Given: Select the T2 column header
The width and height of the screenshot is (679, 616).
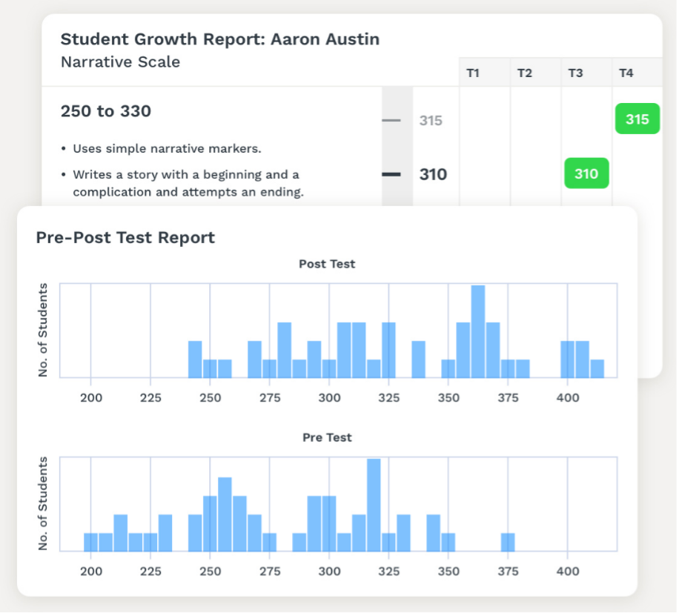Looking at the screenshot, I should point(524,73).
